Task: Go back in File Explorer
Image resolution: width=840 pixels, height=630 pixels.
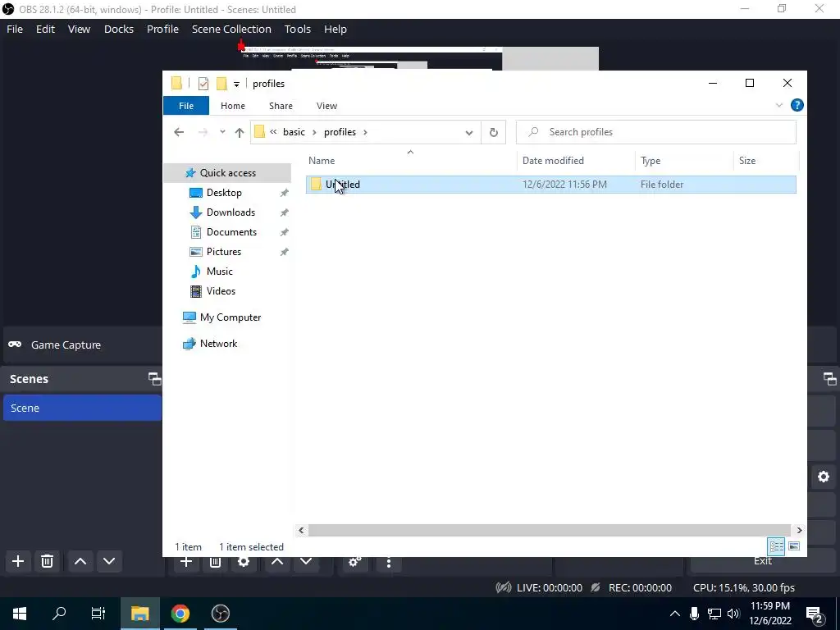Action: pos(179,132)
